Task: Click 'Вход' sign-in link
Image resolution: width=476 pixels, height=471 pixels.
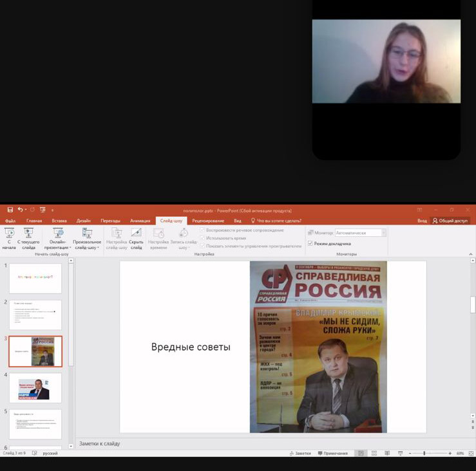Action: (422, 221)
